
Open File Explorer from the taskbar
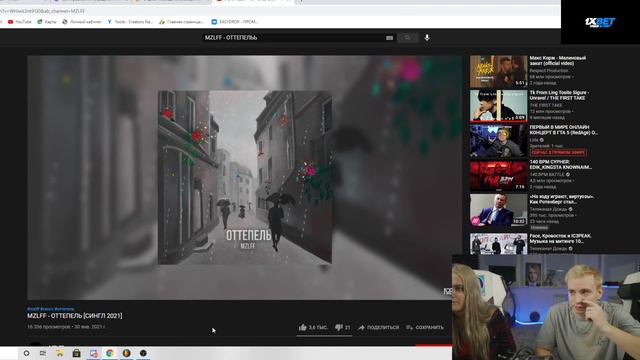[x=60, y=353]
